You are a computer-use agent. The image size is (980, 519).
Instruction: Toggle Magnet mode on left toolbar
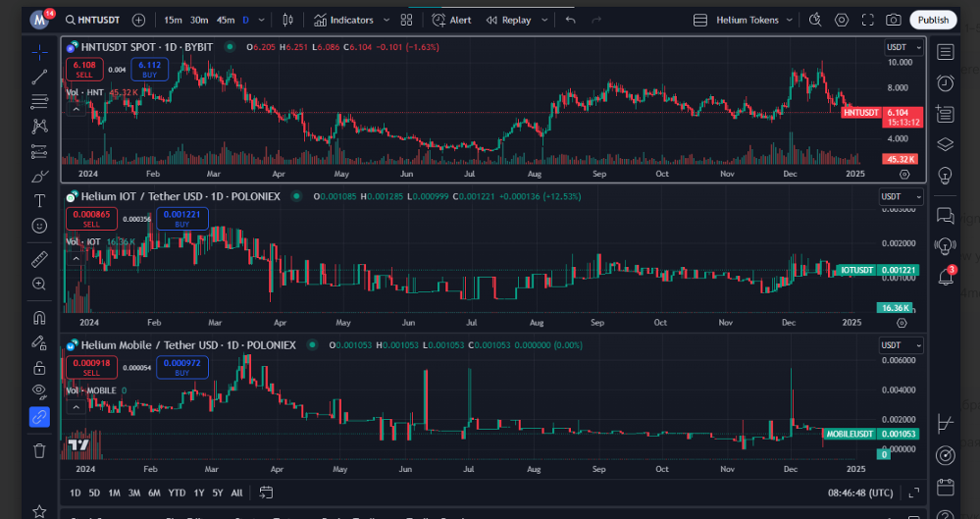pos(39,318)
